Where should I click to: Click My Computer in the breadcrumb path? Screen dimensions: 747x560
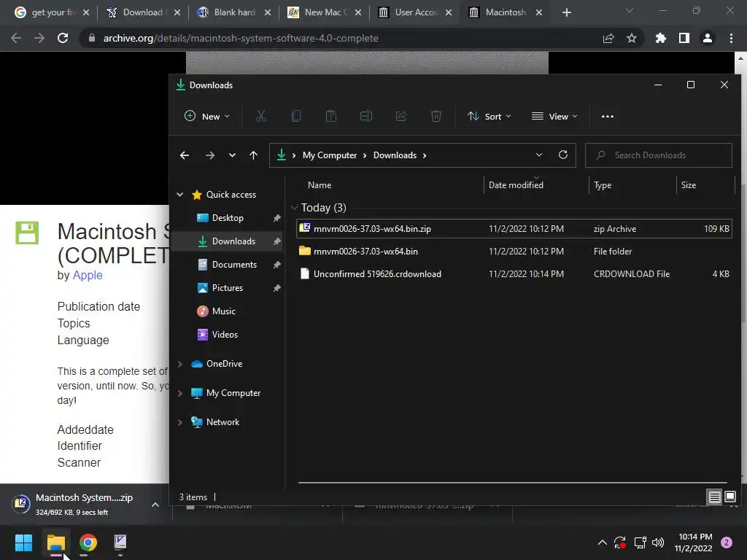click(x=330, y=155)
